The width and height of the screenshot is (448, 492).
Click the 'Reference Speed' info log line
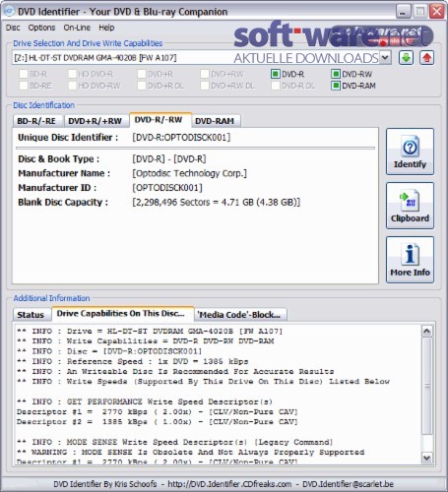(132, 361)
